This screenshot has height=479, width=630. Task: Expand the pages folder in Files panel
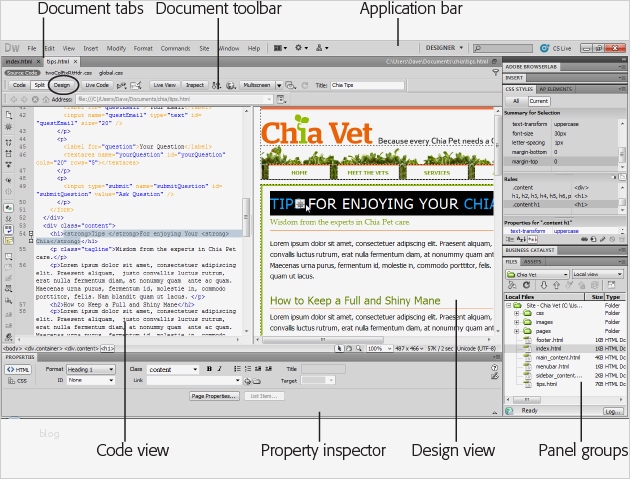click(x=517, y=331)
